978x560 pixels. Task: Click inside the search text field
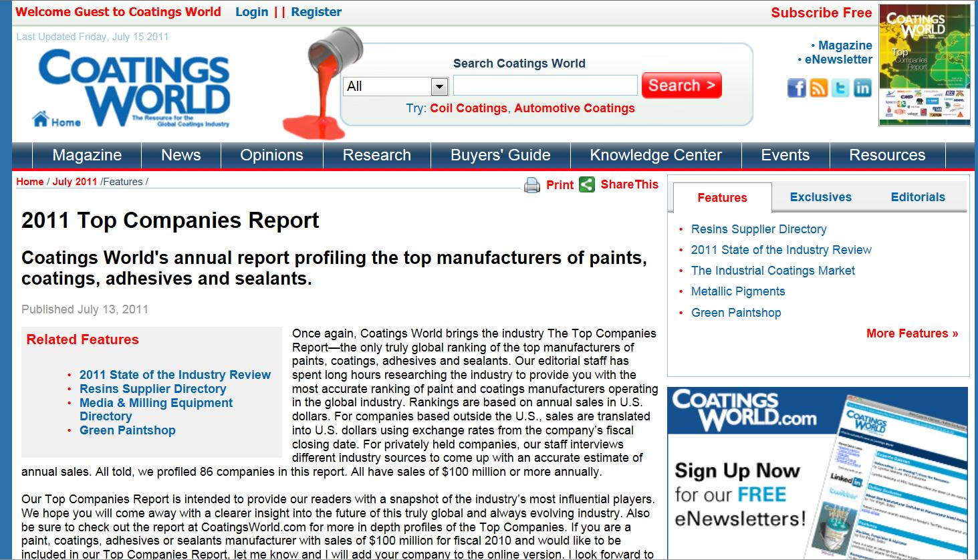[x=545, y=86]
